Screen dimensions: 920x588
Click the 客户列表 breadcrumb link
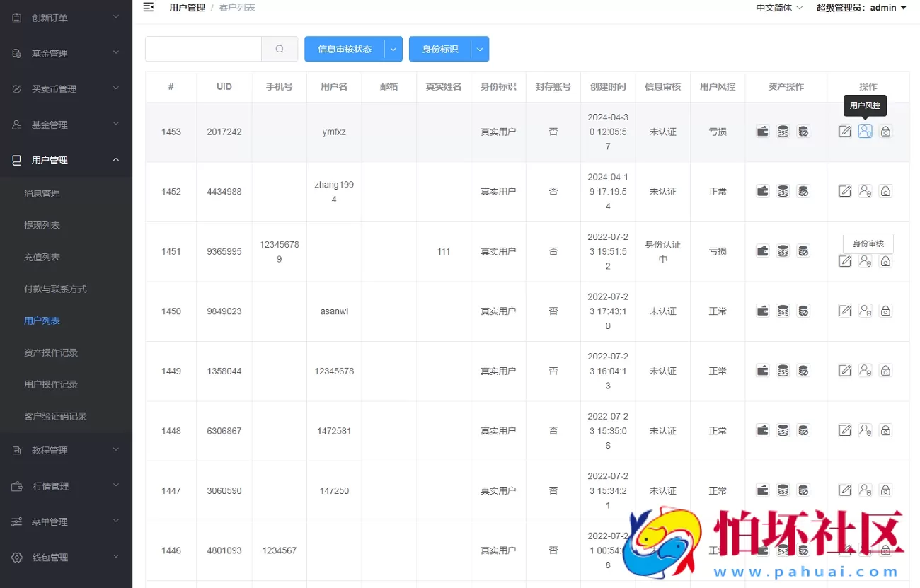coord(236,7)
